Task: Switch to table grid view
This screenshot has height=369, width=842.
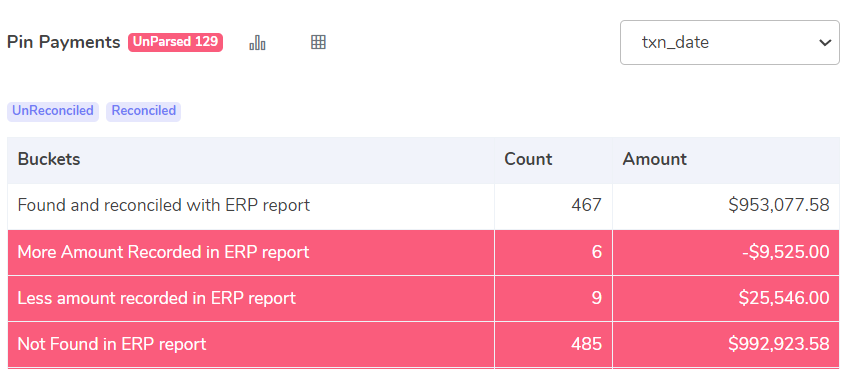Action: [318, 42]
